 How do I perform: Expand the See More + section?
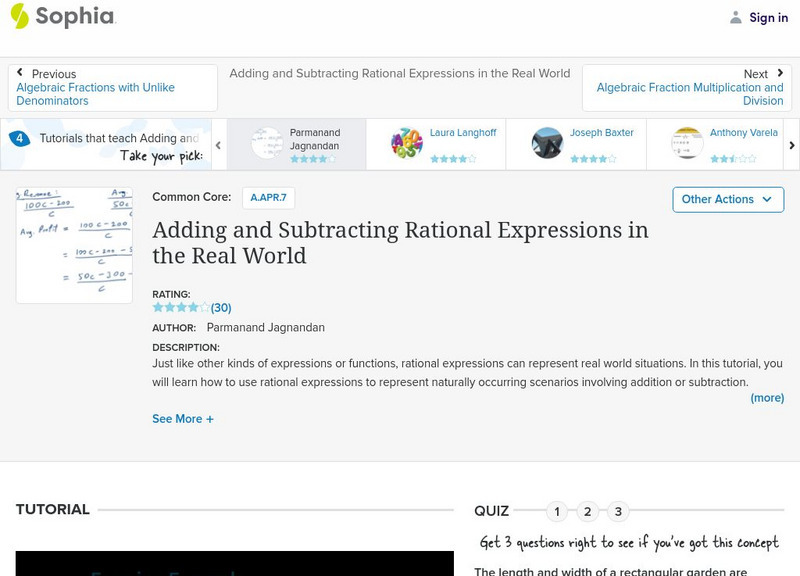point(182,419)
